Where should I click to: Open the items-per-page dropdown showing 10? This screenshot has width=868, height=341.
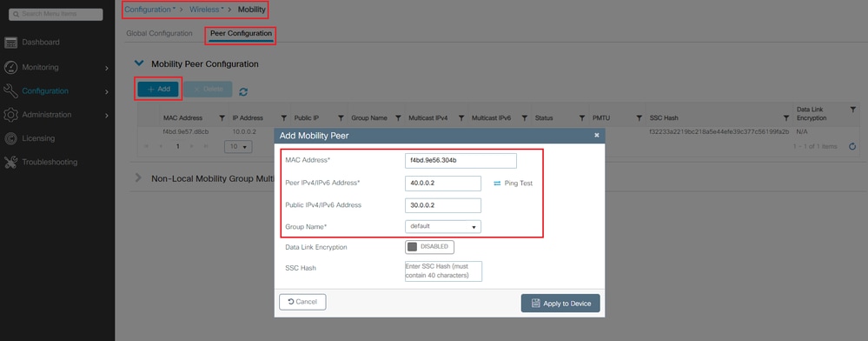[238, 147]
